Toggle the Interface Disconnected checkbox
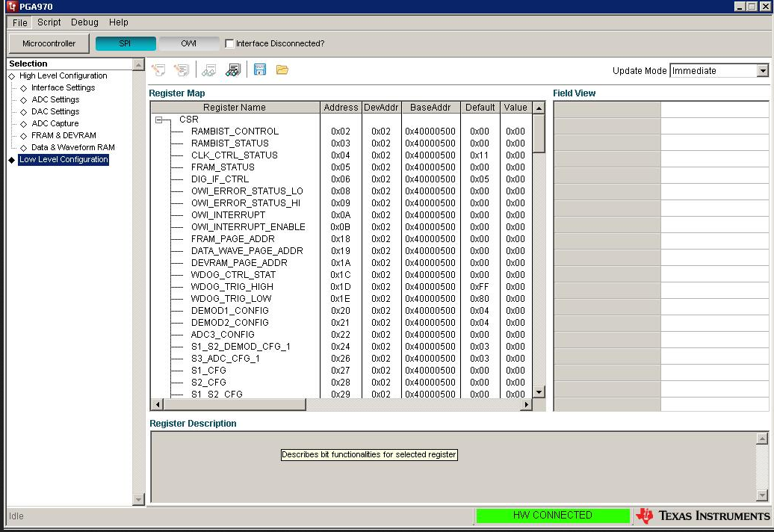This screenshot has height=532, width=774. click(x=229, y=43)
